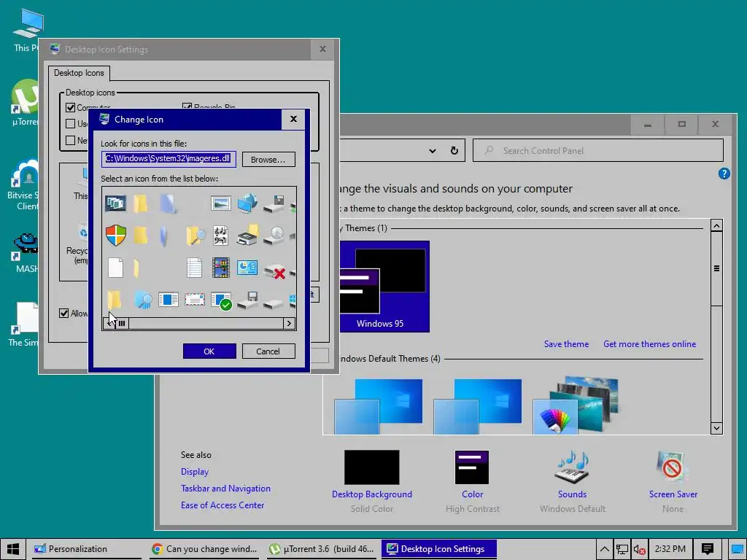747x560 pixels.
Task: Activate Desktop Icon Settings taskbar item
Action: pos(438,549)
